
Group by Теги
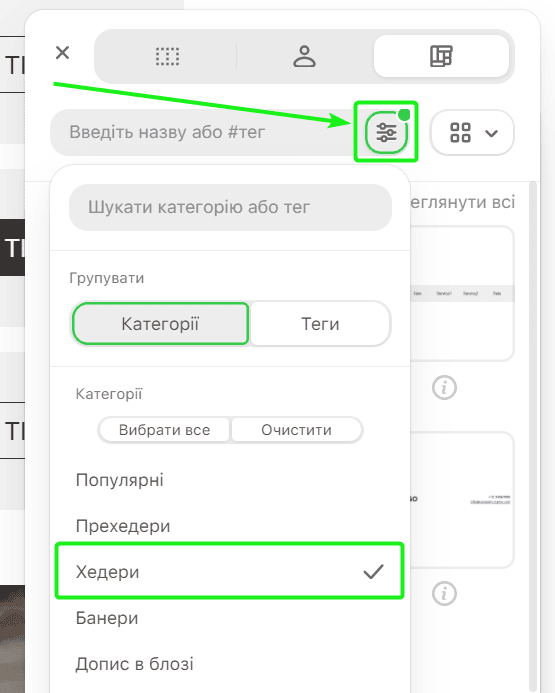[x=320, y=324]
